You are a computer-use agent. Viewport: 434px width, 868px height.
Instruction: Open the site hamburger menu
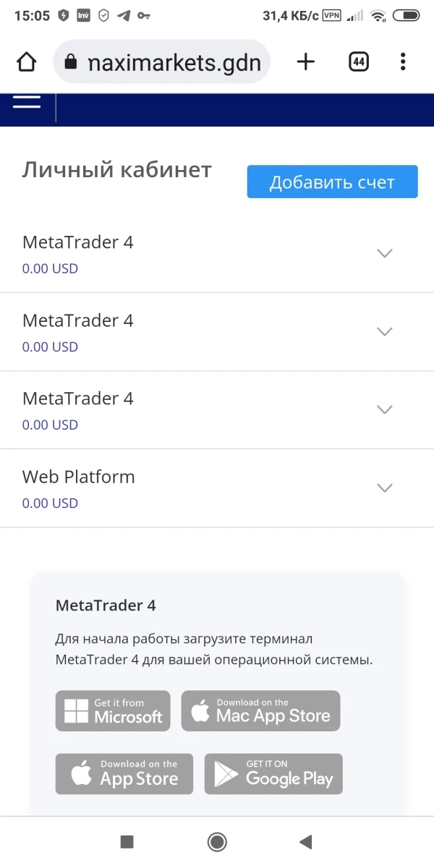click(27, 103)
